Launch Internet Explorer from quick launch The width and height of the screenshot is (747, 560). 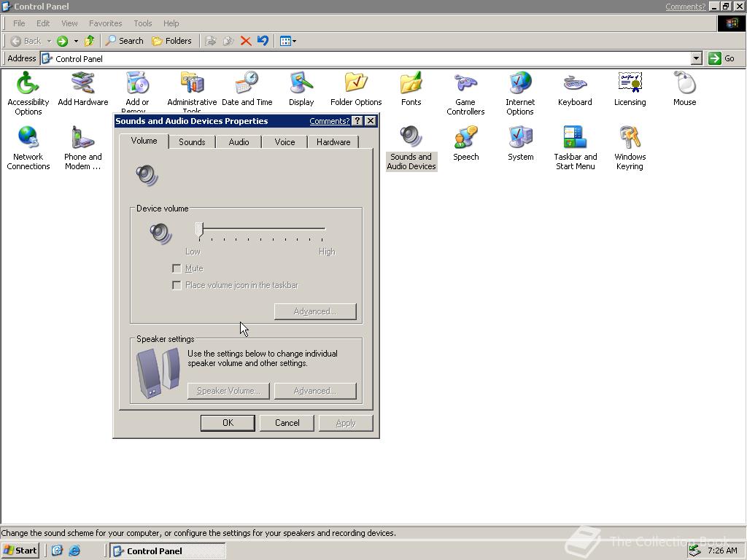click(74, 551)
